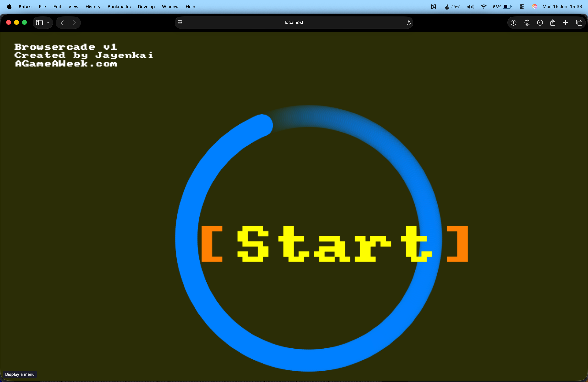Screen dimensions: 588x382
Task: Minimize the Safari window
Action: 17,23
